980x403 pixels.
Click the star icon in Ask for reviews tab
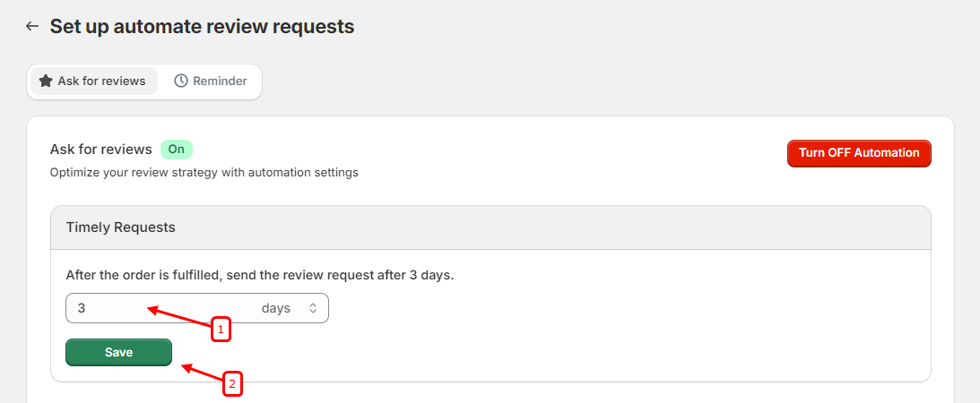point(46,81)
